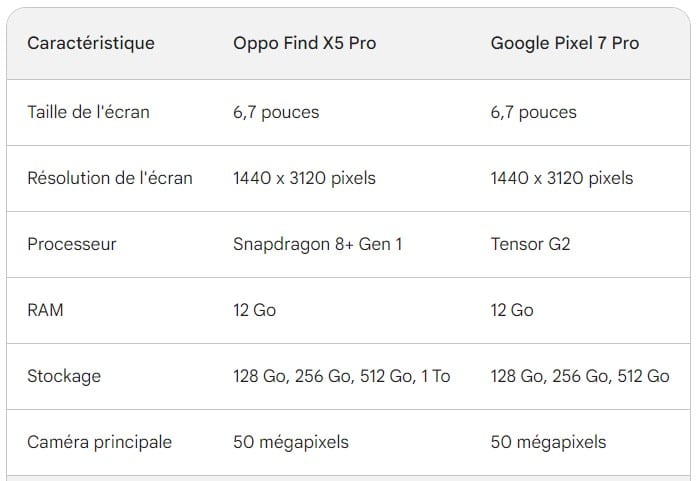This screenshot has width=700, height=481.
Task: Select the RAM row label
Action: click(x=45, y=310)
